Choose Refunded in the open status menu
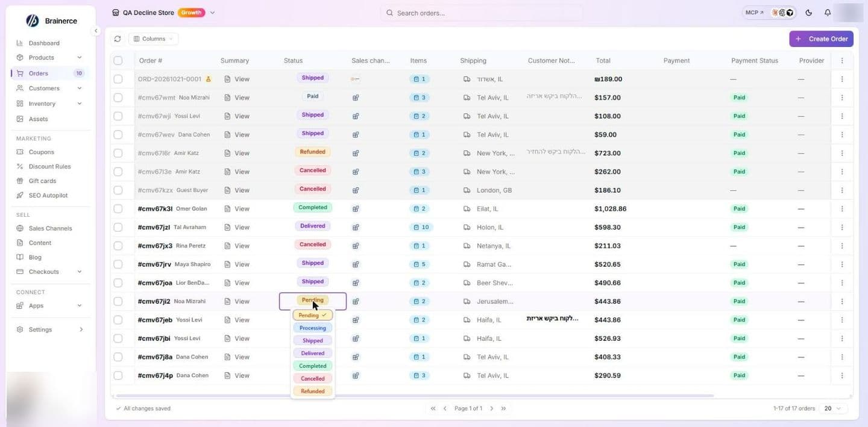This screenshot has height=427, width=868. point(313,391)
